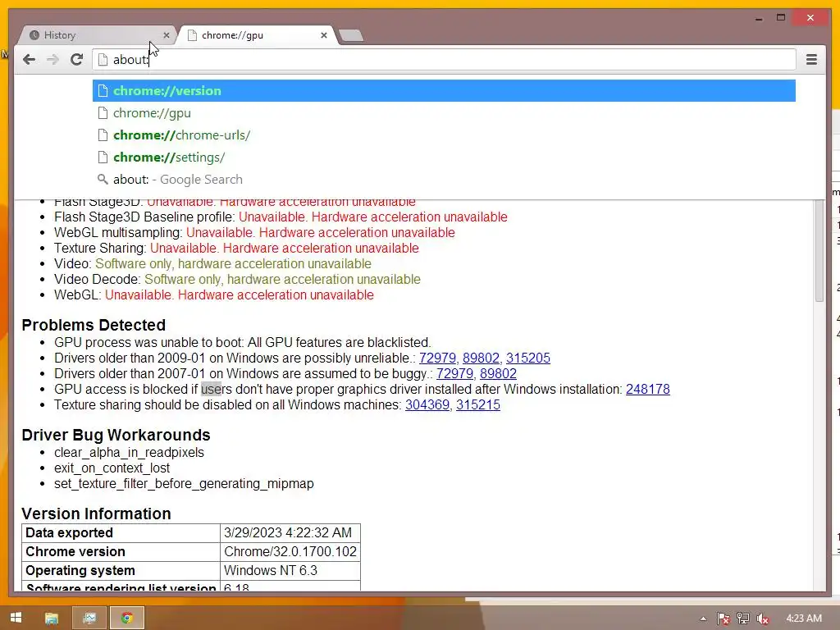Open the Action Center flag icon
Screen dimensions: 840x630
(724, 619)
